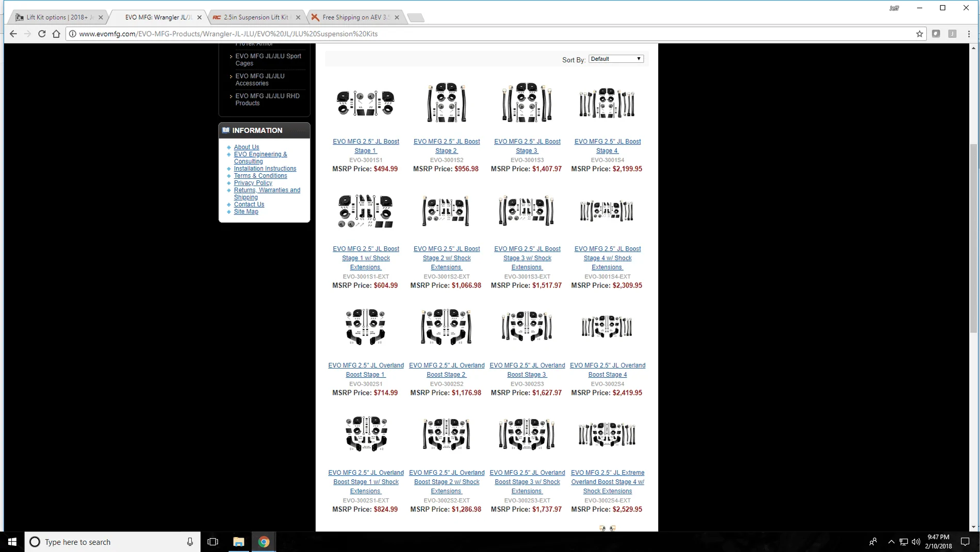Open EVO Engineering & Consulting link

point(260,158)
